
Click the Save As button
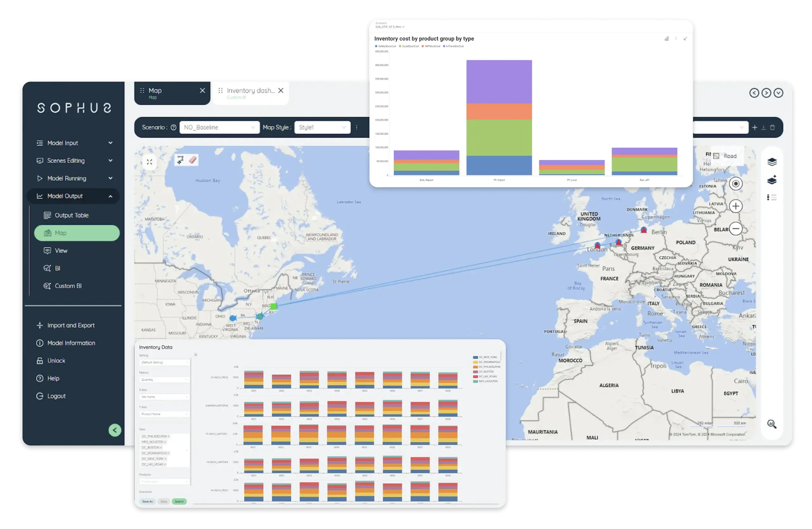(148, 501)
